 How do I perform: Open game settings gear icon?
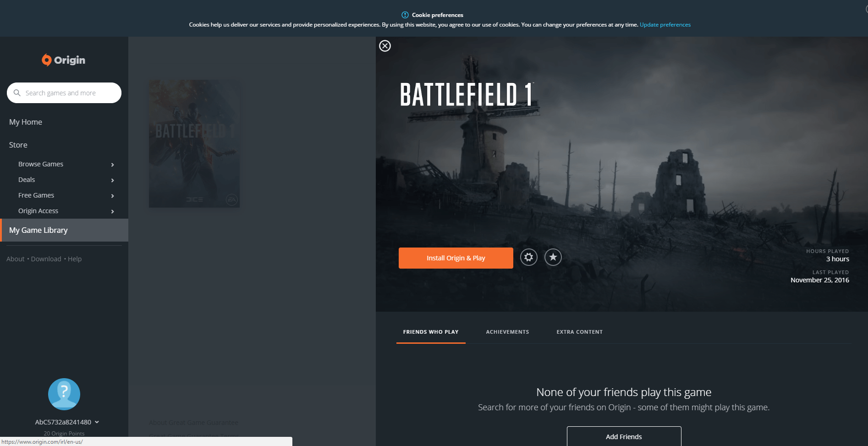[528, 257]
